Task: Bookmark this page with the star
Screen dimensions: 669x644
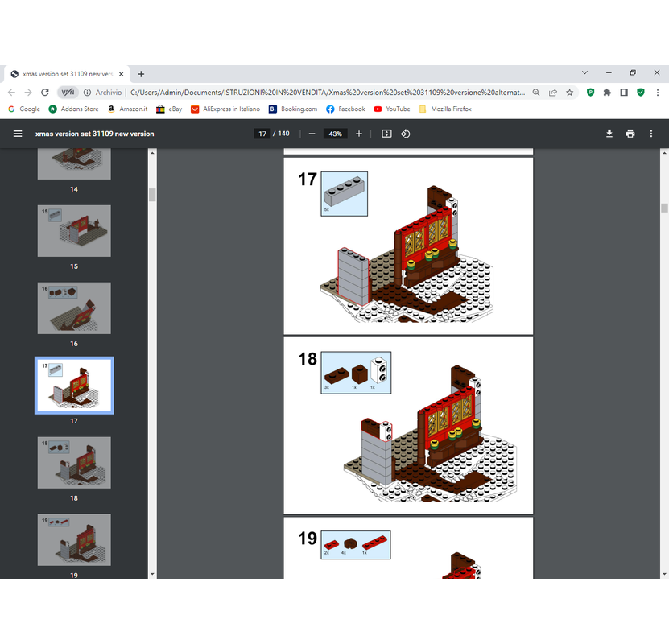Action: coord(570,93)
